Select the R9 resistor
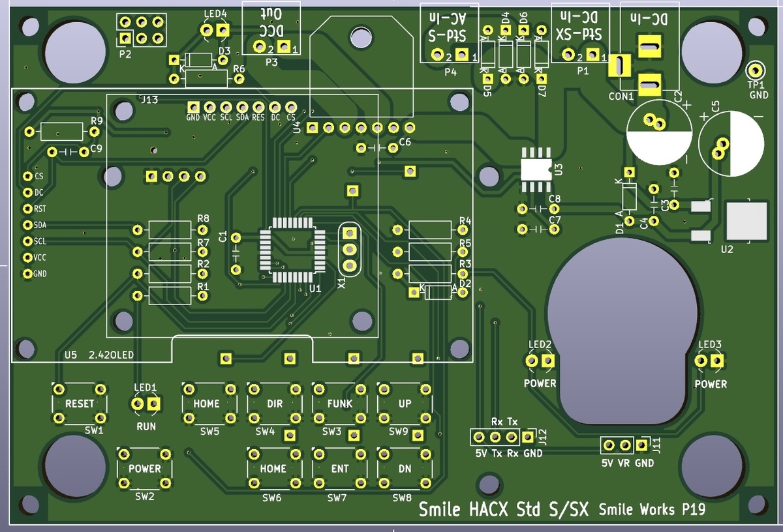Viewport: 783px width, 532px height. (62, 132)
